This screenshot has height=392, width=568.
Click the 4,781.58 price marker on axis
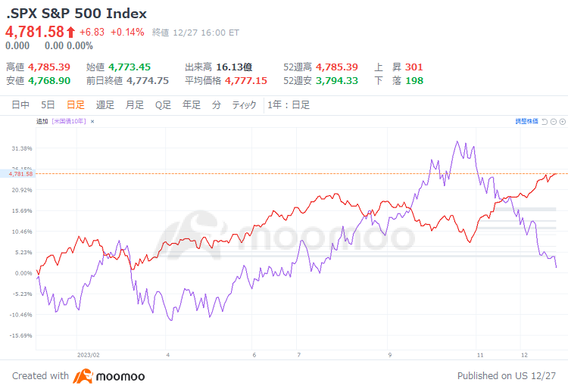(20, 174)
